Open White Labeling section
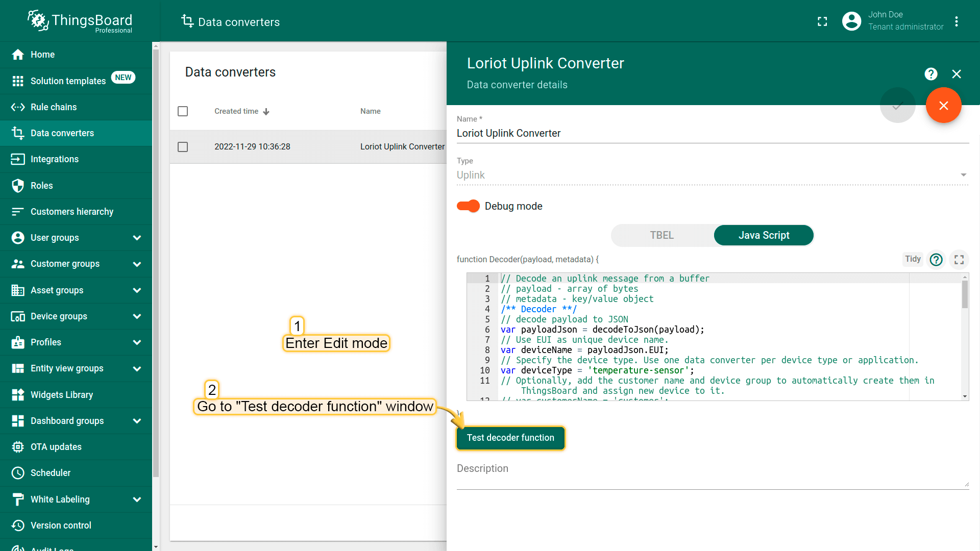 (x=60, y=499)
